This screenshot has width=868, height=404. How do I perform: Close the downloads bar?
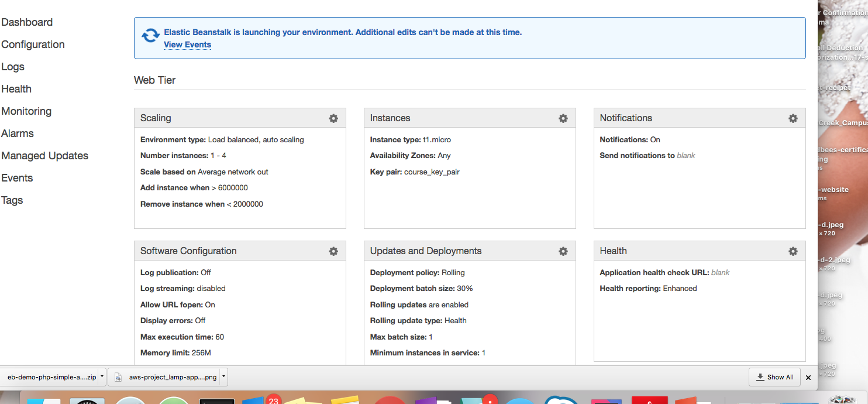[x=808, y=378]
